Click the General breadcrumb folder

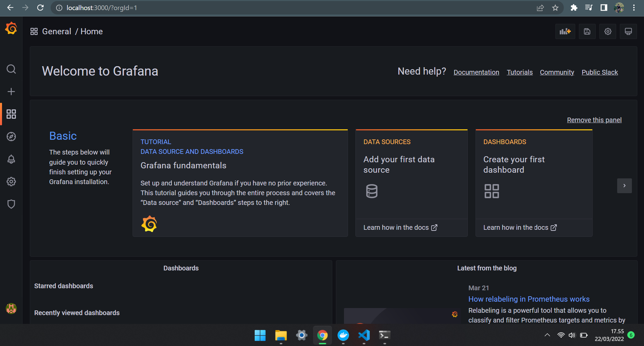56,32
